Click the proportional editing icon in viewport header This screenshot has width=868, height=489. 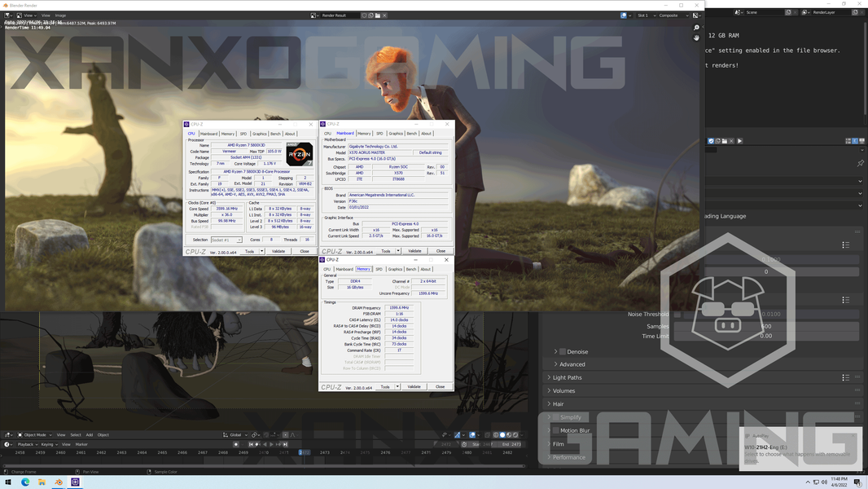tap(285, 434)
